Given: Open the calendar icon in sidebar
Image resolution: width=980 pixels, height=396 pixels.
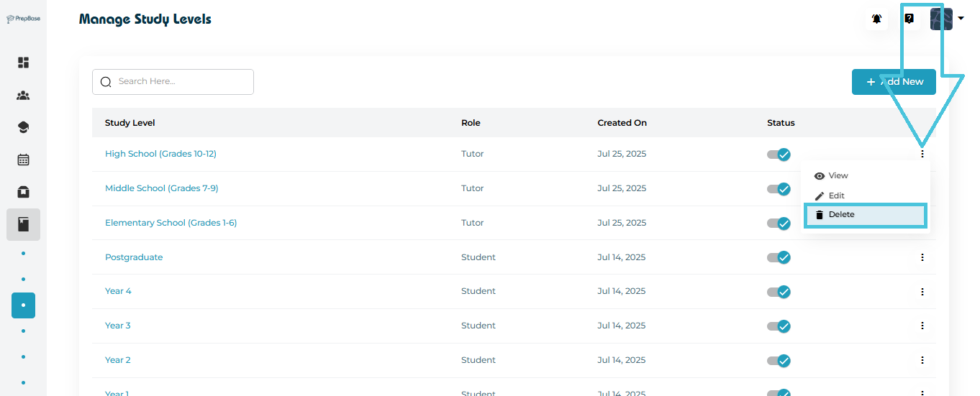Looking at the screenshot, I should tap(23, 160).
